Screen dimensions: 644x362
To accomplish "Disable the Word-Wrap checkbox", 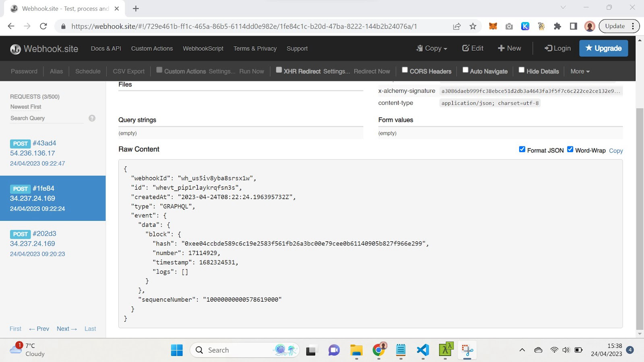I will (x=570, y=149).
